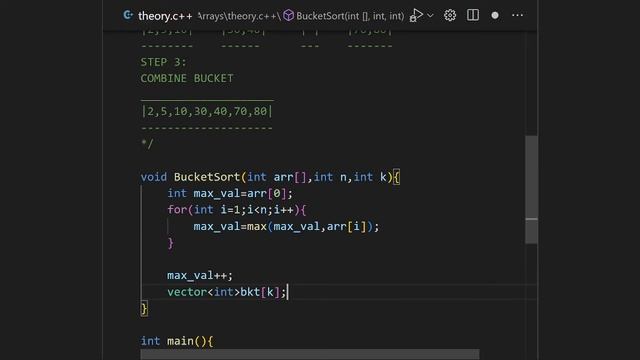
Task: Click the horizontal scrollbar at bottom
Action: [310, 354]
